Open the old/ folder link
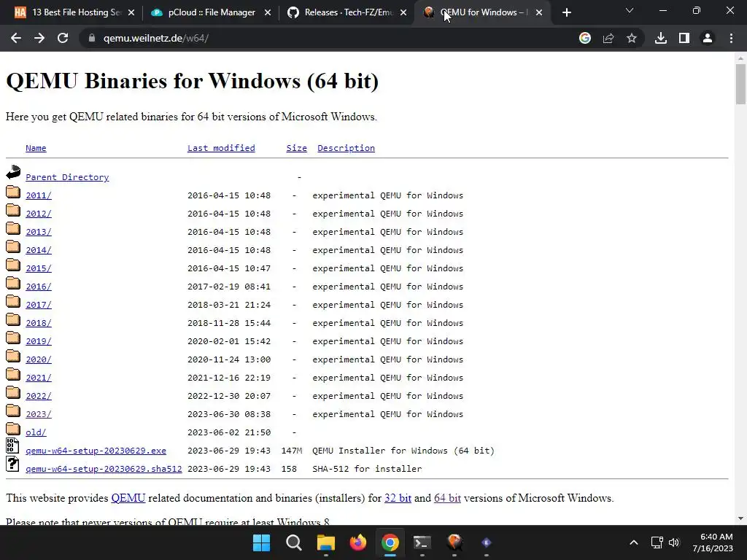 coord(36,432)
